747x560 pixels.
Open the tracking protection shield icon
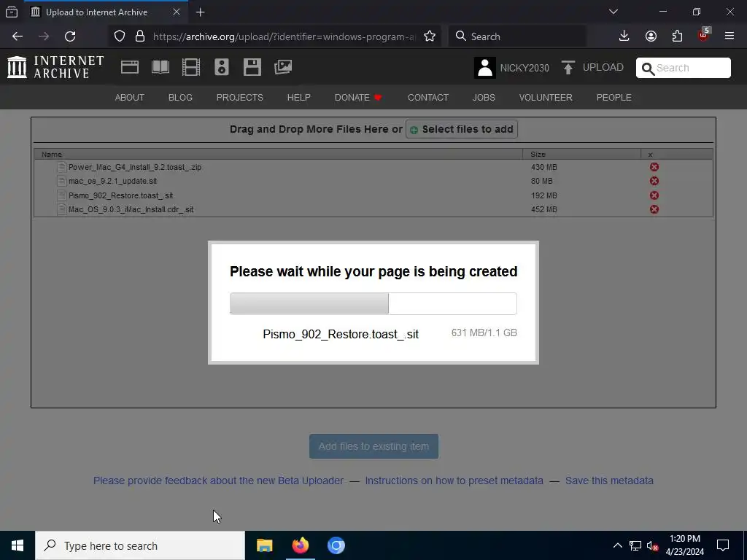(120, 36)
